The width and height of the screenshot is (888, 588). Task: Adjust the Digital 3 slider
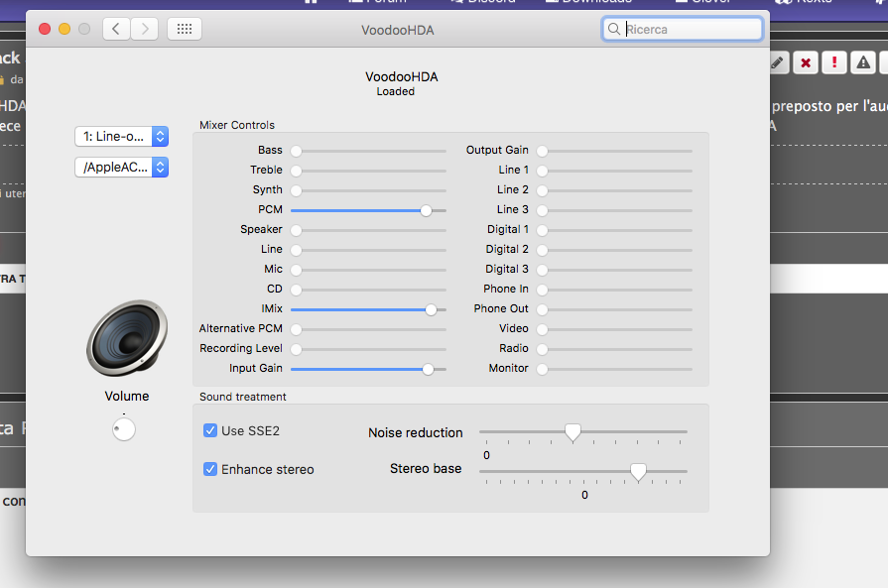click(614, 270)
